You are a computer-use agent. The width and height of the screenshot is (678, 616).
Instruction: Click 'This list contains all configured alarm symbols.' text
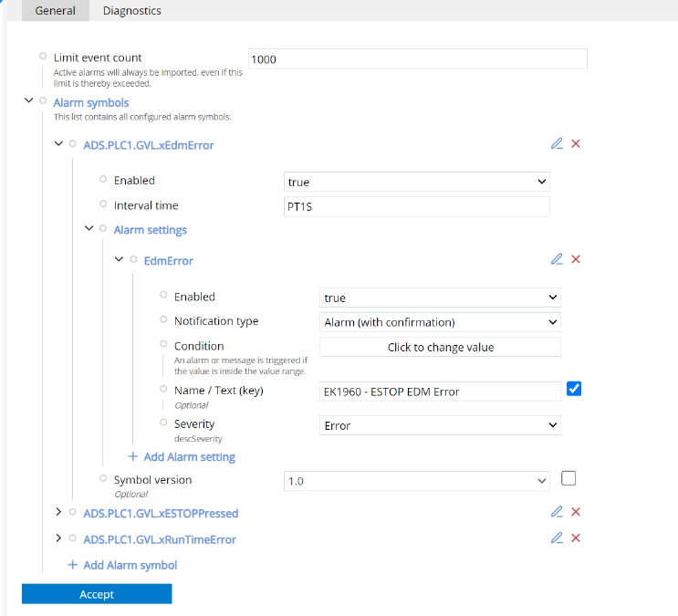(142, 117)
